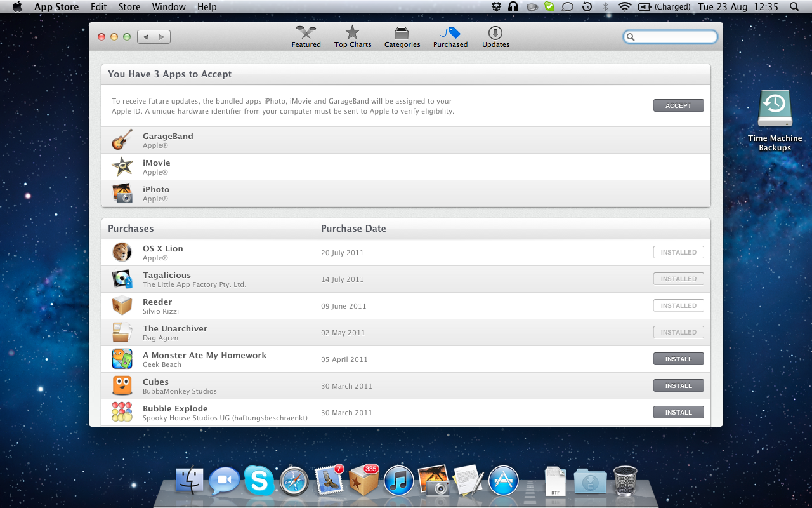Open Spotlight search magnifier
The image size is (812, 508).
point(794,7)
